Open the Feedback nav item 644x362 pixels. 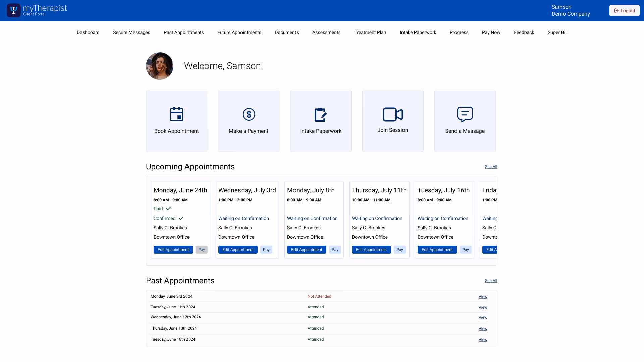click(x=524, y=32)
